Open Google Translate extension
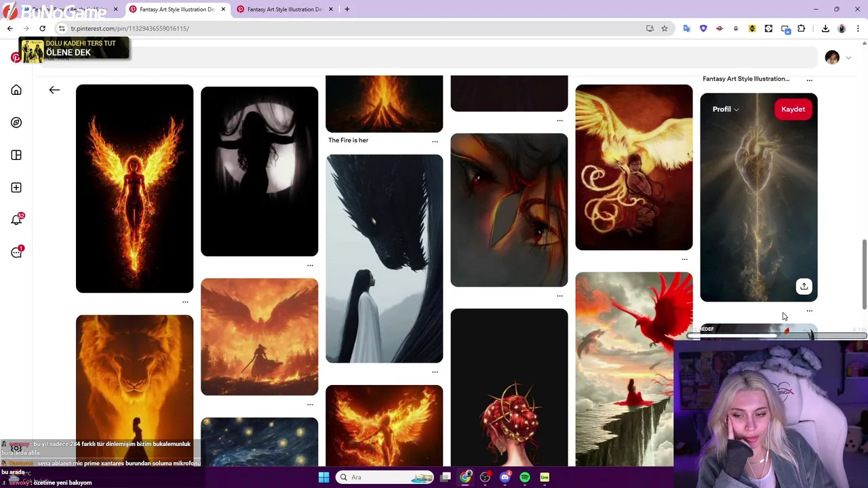868x488 pixels. 687,28
